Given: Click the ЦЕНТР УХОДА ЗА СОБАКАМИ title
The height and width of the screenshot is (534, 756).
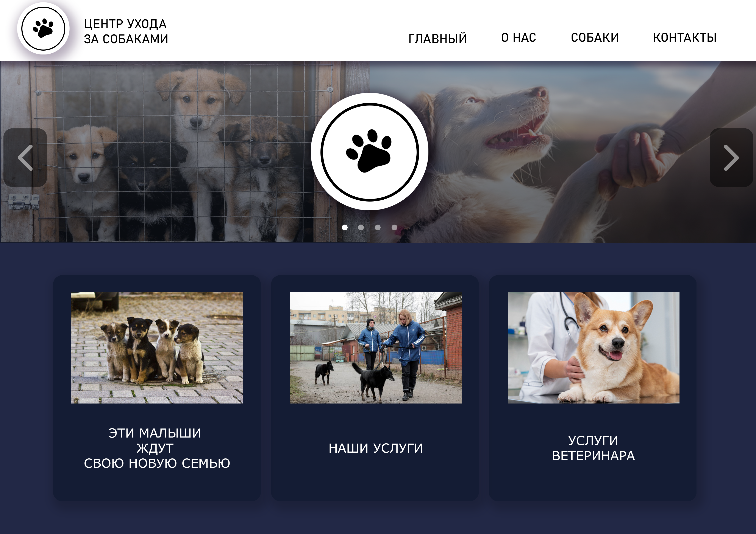Looking at the screenshot, I should 126,31.
